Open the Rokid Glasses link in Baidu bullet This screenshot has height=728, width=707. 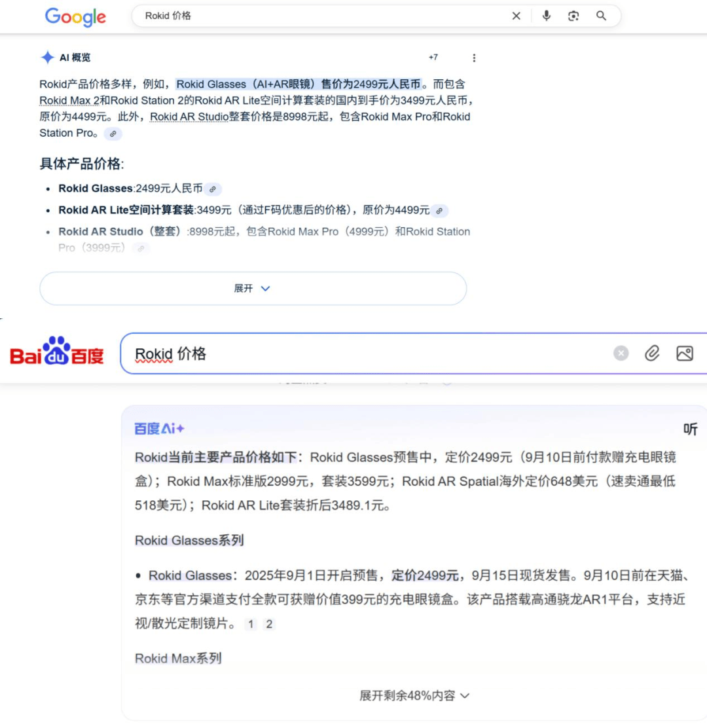[x=190, y=575]
